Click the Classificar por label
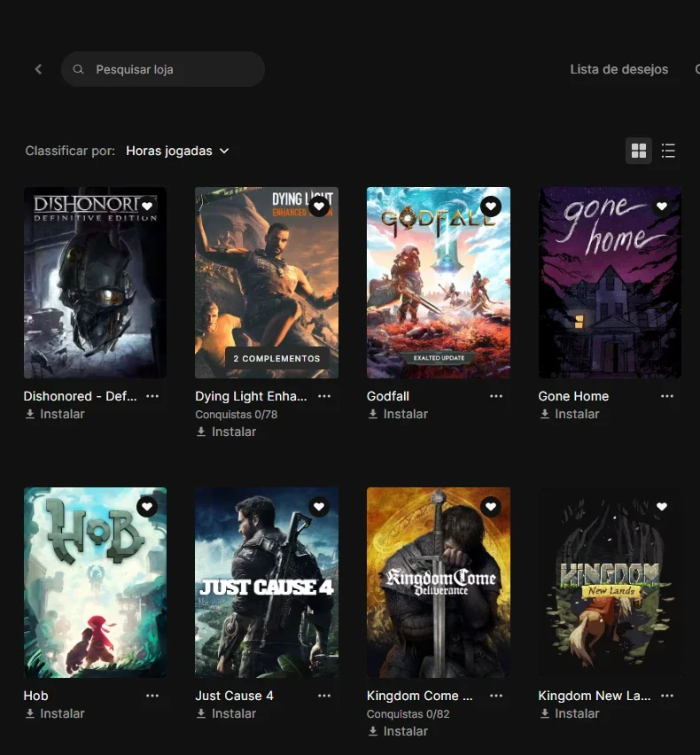 [70, 151]
